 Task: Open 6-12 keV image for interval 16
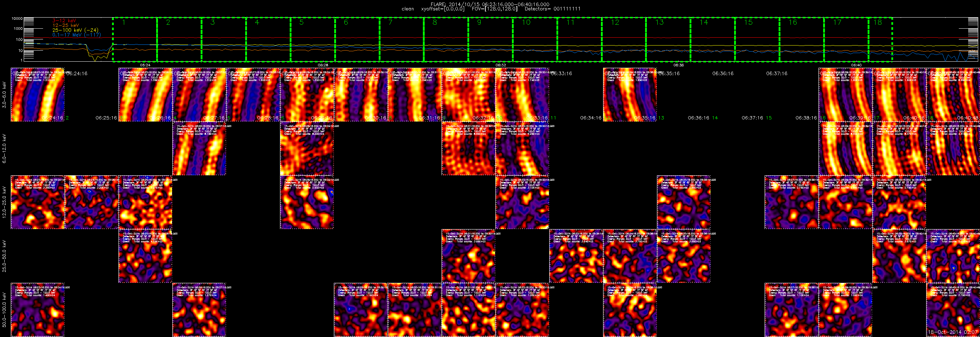[x=845, y=148]
